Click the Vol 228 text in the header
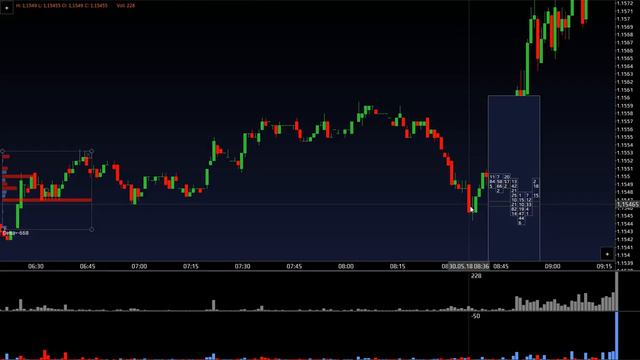 click(x=126, y=6)
